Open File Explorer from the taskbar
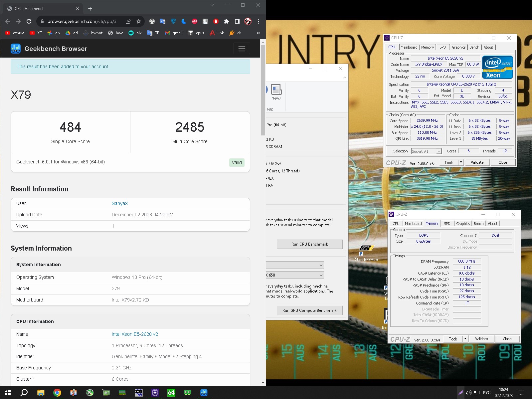This screenshot has height=399, width=532. coord(41,393)
